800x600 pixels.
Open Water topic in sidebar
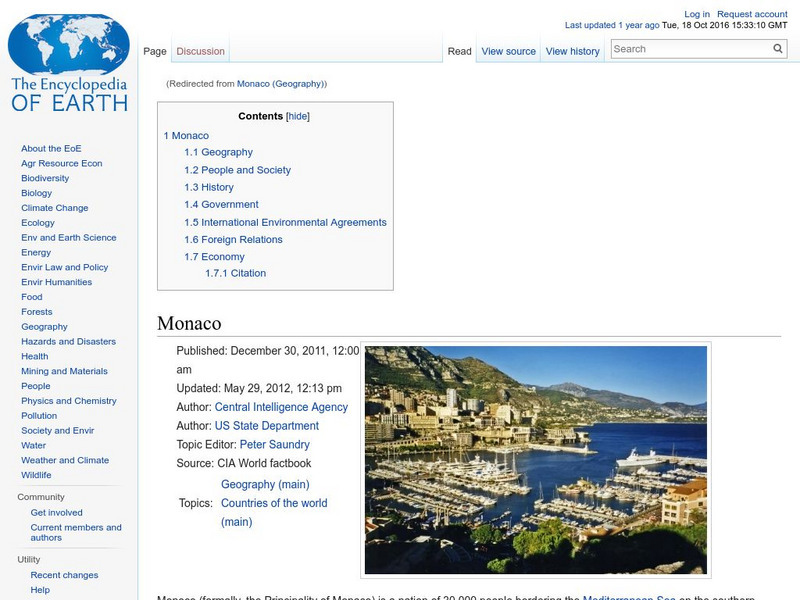click(x=33, y=445)
